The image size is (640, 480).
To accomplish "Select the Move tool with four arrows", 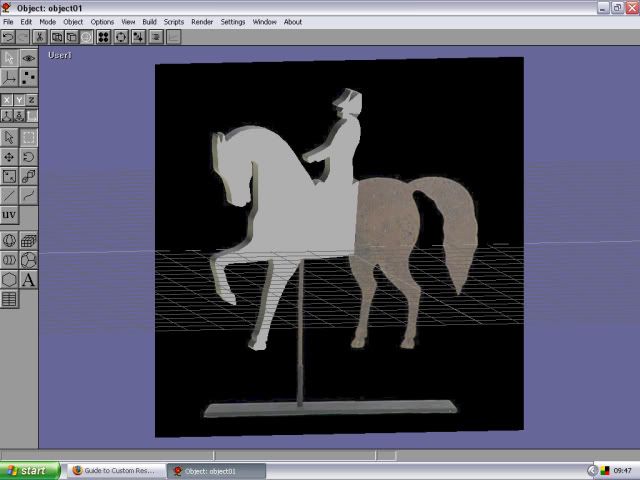I will click(x=9, y=157).
